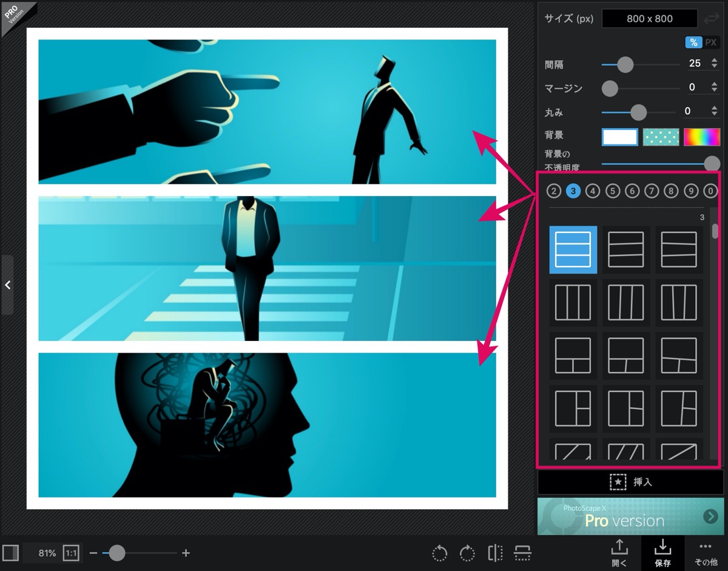Click the zoom out minus icon
This screenshot has height=571, width=728.
pyautogui.click(x=93, y=553)
